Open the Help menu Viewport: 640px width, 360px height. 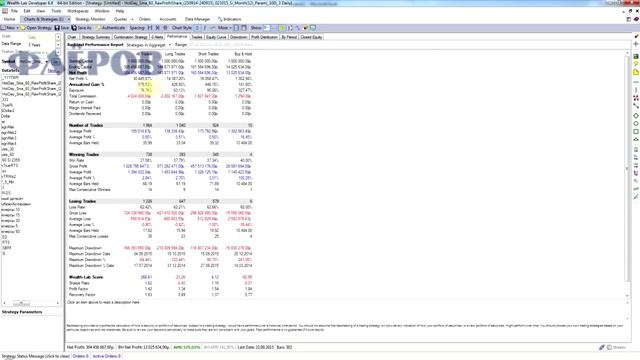pyautogui.click(x=120, y=11)
